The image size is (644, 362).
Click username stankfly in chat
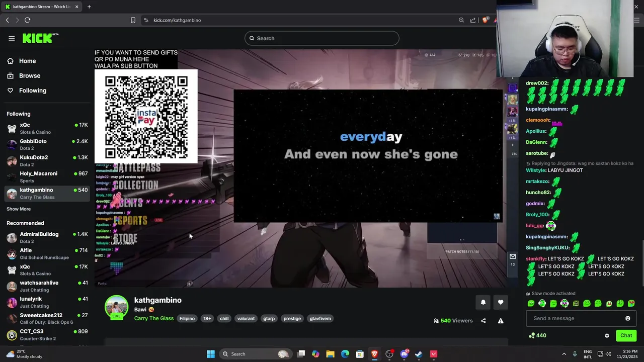point(536,259)
